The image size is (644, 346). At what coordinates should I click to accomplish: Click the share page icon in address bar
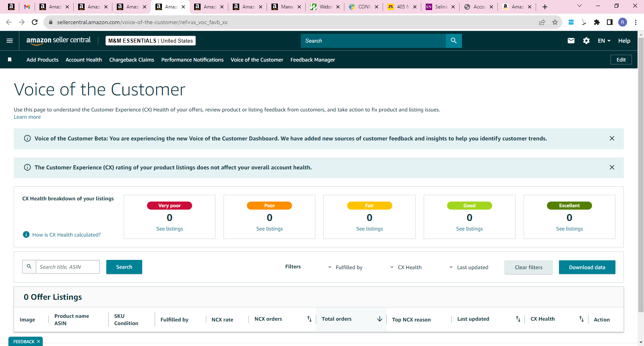tap(542, 22)
